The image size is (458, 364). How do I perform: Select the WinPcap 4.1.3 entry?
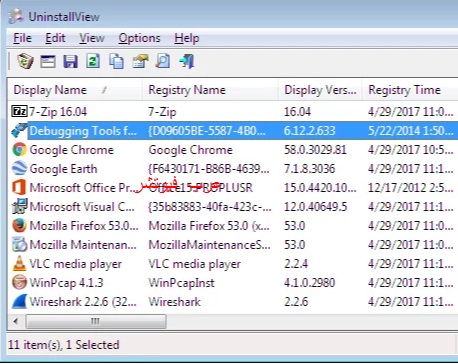pos(66,283)
